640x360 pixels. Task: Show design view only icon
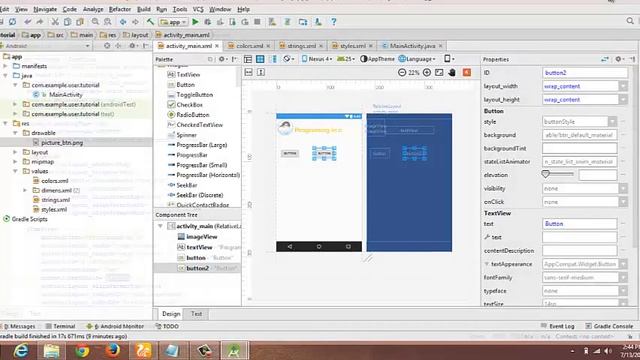248,60
